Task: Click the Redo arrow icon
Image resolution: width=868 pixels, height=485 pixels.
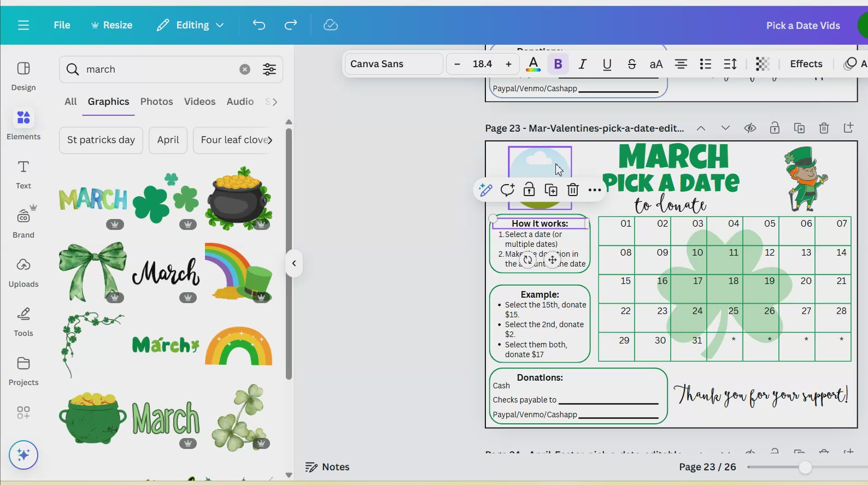Action: tap(291, 25)
